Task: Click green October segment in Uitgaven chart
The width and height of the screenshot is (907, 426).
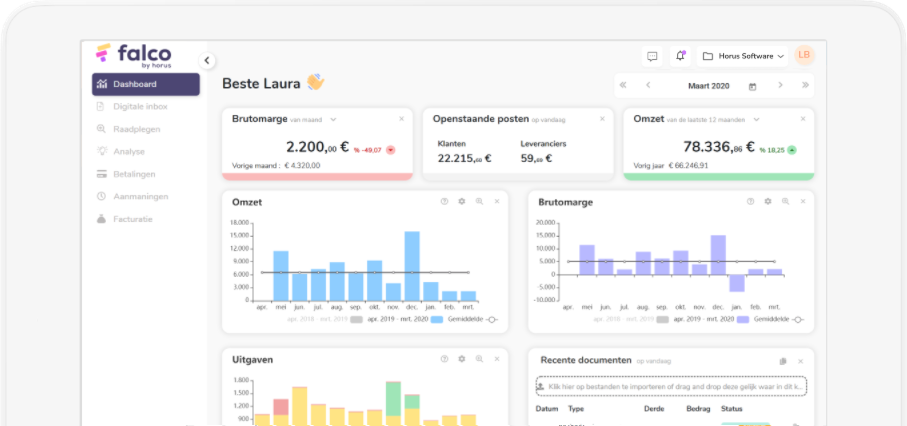Action: (x=393, y=399)
